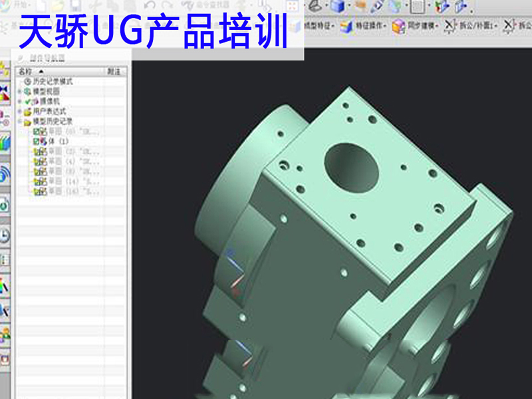
Task: Expand the 模型视图 tree node
Action: pyautogui.click(x=19, y=91)
